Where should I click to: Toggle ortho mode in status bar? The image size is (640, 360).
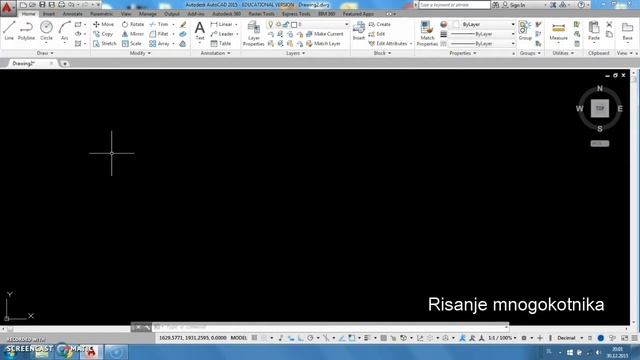tap(300, 338)
